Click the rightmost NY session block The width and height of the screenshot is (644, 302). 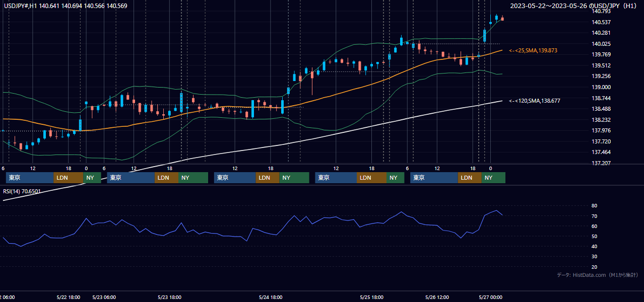coord(493,178)
